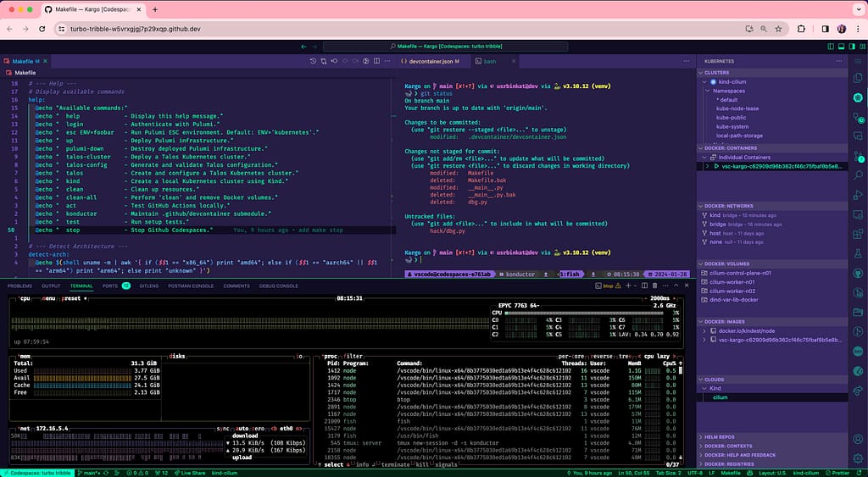Open the browser extensions puzzle icon
Image resolution: width=868 pixels, height=477 pixels.
click(x=801, y=29)
